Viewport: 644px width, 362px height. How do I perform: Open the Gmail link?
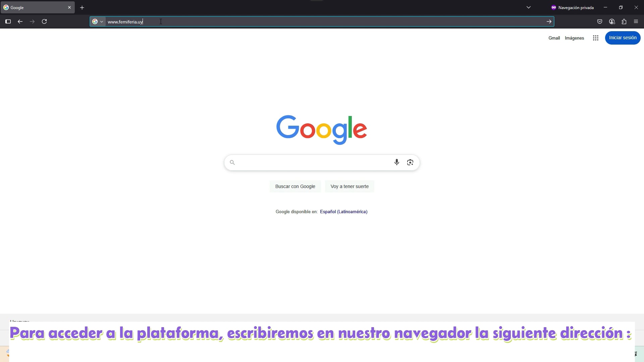coord(554,38)
